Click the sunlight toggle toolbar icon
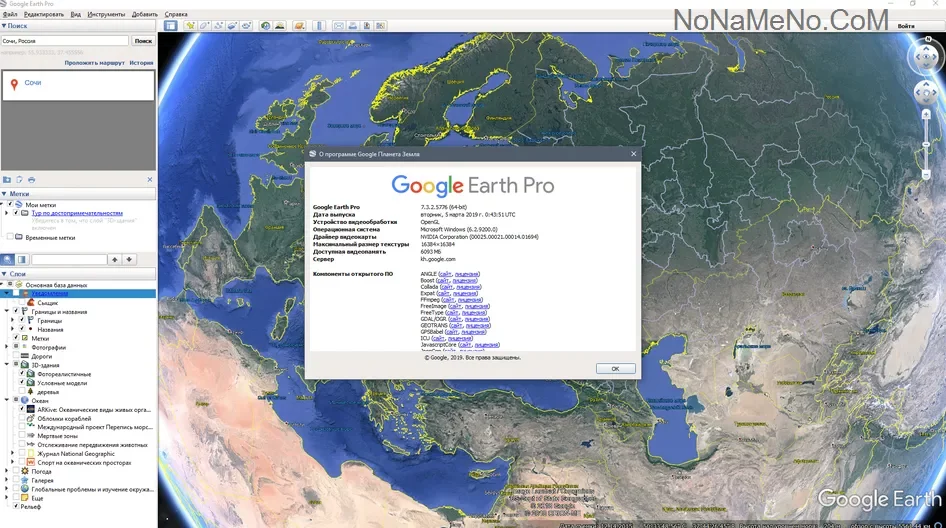Viewport: 946px width, 528px height. pos(280,25)
